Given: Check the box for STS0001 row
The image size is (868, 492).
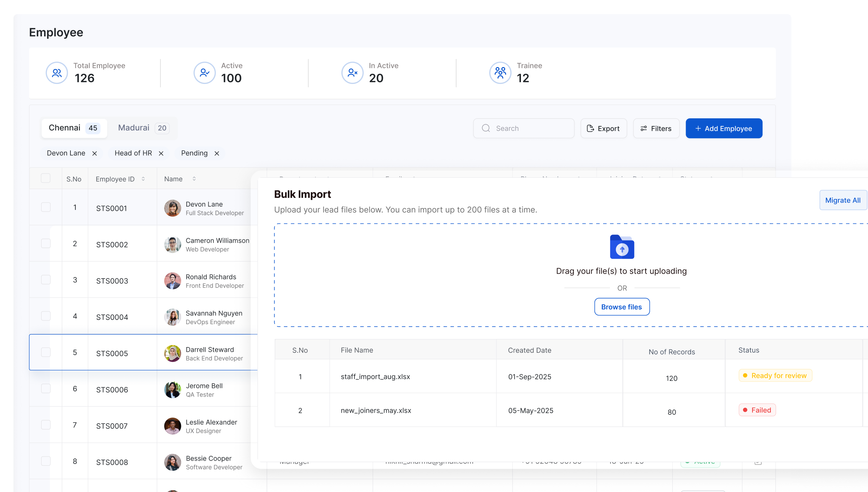Looking at the screenshot, I should pyautogui.click(x=45, y=207).
